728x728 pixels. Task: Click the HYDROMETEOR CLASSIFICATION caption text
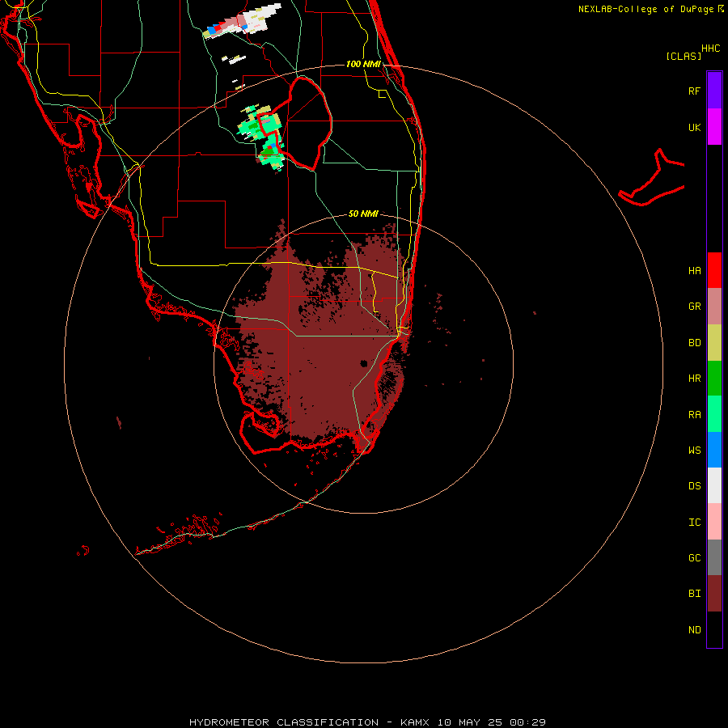(284, 722)
